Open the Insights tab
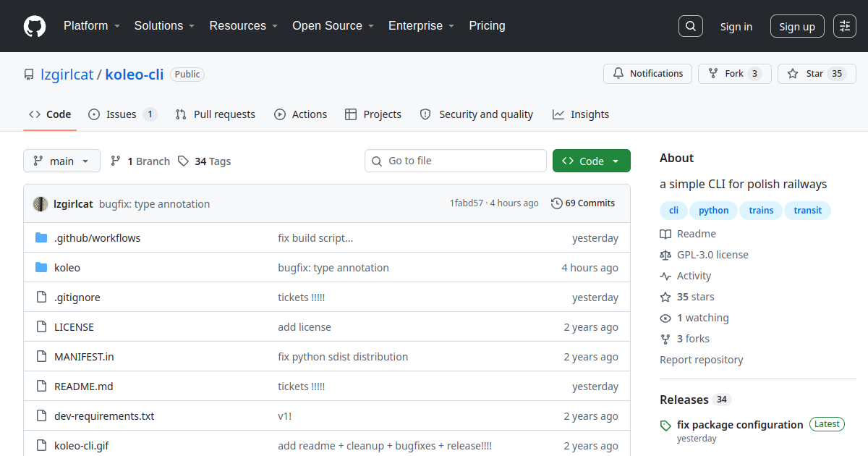The height and width of the screenshot is (456, 868). [581, 114]
